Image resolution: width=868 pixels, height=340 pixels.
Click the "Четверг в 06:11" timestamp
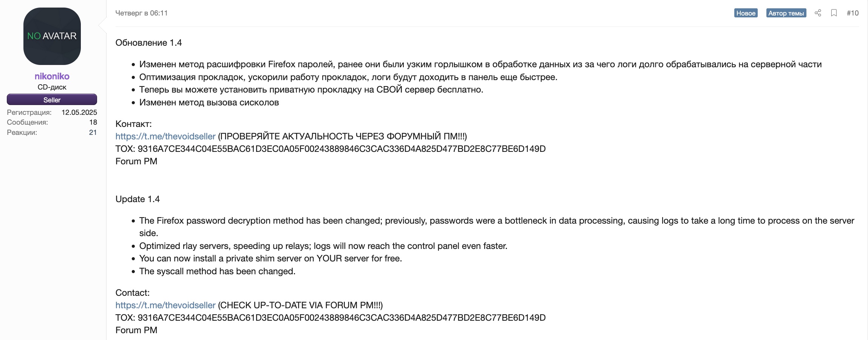(x=141, y=13)
